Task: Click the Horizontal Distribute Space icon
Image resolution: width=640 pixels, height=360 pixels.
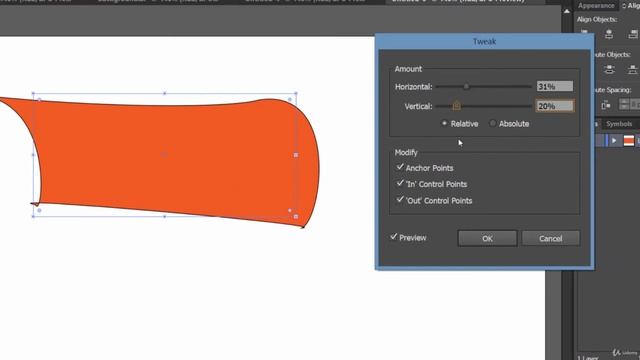Action: [606, 105]
